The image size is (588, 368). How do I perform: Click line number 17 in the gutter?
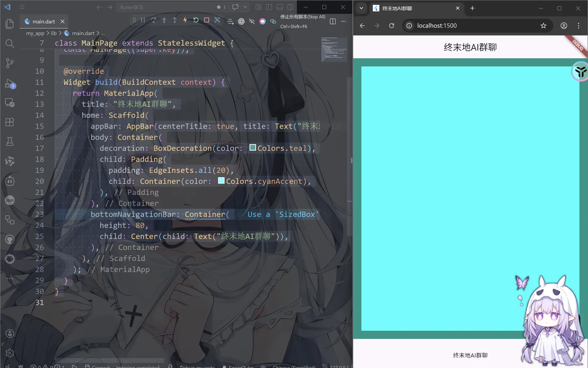pyautogui.click(x=40, y=148)
